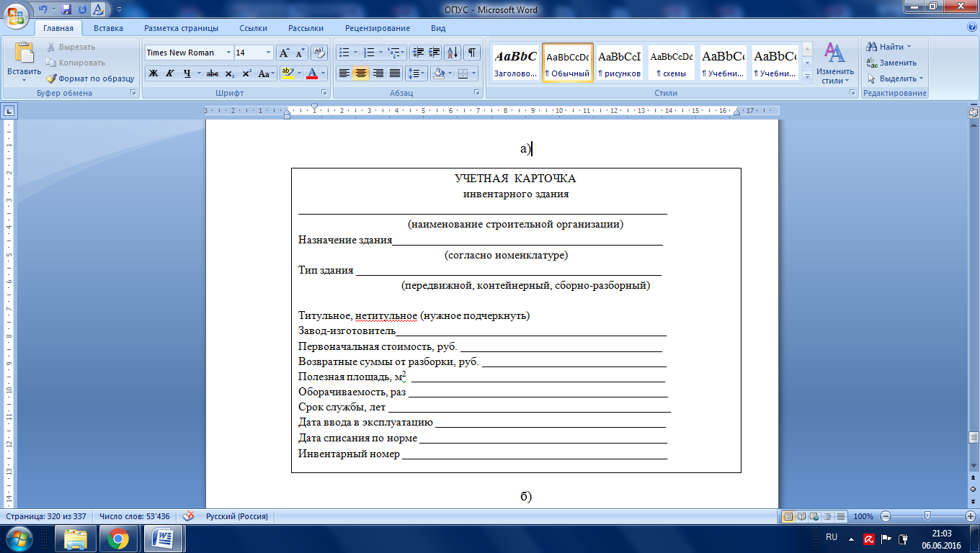The width and height of the screenshot is (980, 553).
Task: Switch to the Рецензирование tab
Action: [378, 28]
